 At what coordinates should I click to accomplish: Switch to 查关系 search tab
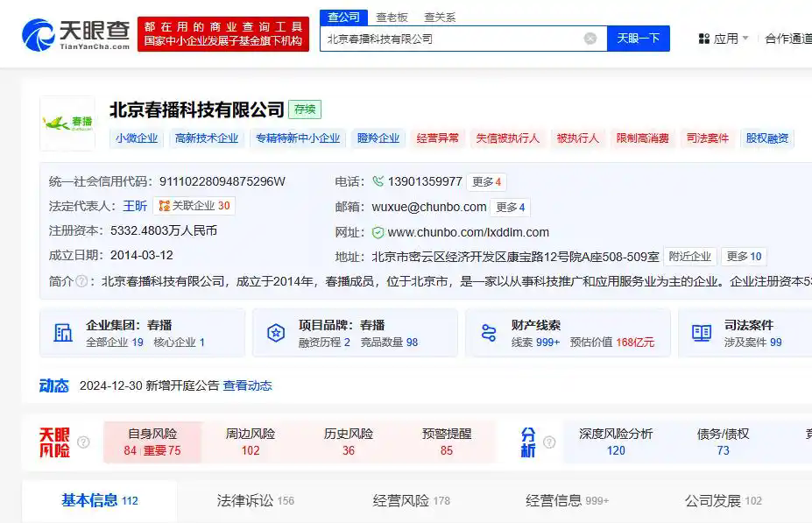(441, 18)
